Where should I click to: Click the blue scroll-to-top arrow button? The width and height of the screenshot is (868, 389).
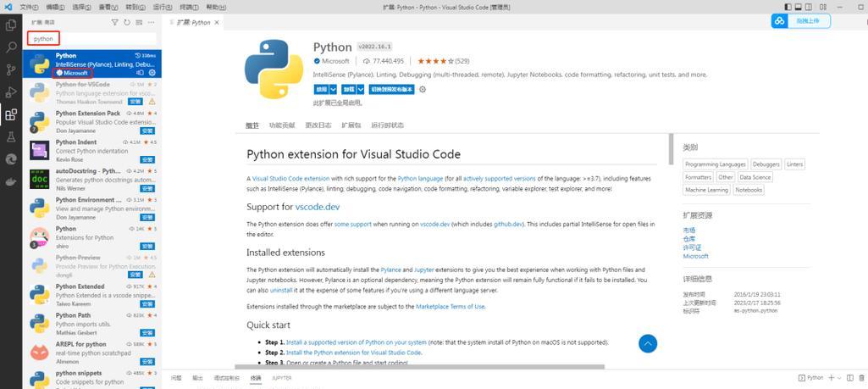click(648, 343)
